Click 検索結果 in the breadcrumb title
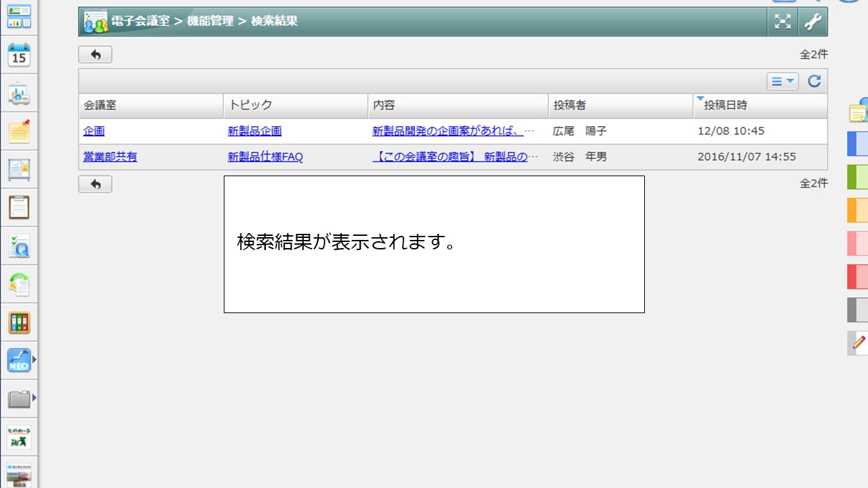Screen dimensions: 868x488 [x=274, y=21]
